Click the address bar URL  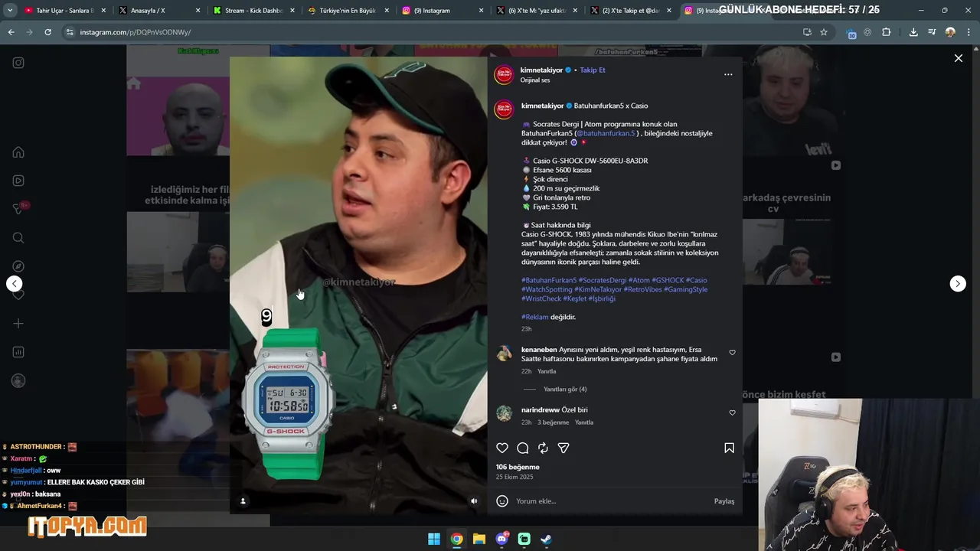[x=136, y=32]
